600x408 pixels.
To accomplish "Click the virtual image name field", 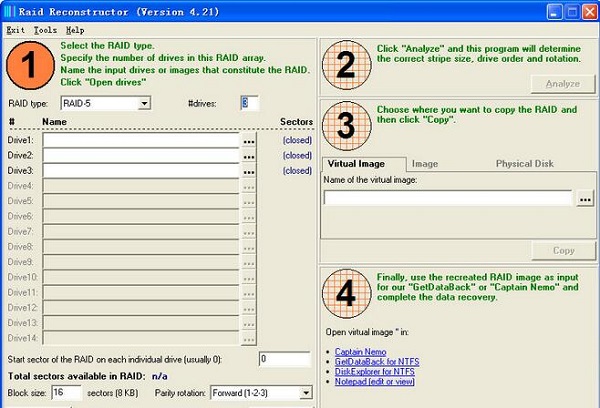I will tap(447, 198).
